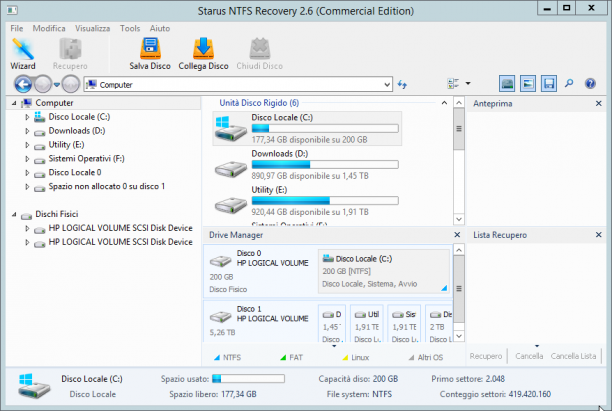
Task: Select Disco Locale (C:) partition in Drive Manager
Action: 384,271
